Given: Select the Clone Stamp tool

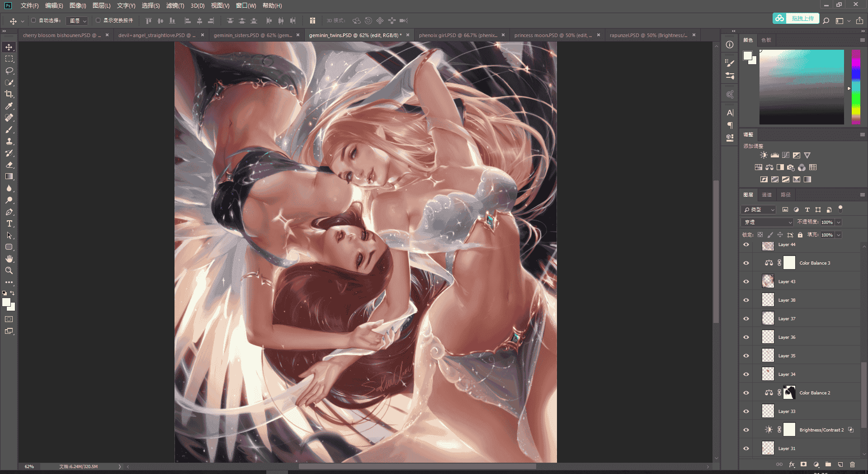Looking at the screenshot, I should tap(9, 141).
